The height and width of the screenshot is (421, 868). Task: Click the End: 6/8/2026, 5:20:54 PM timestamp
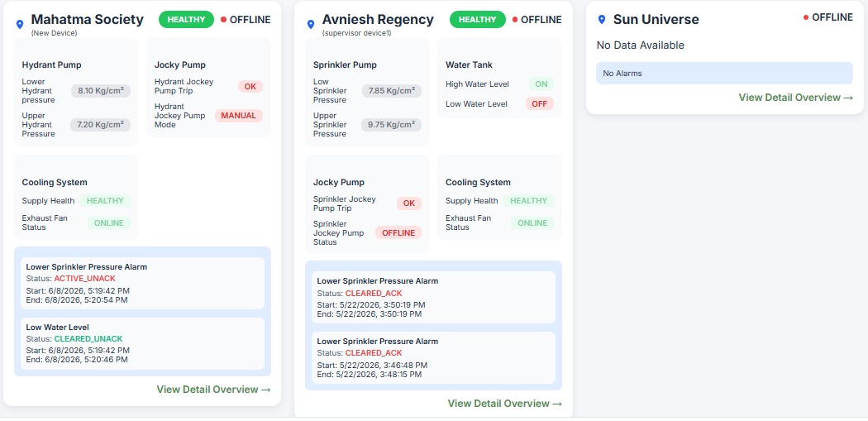click(77, 300)
